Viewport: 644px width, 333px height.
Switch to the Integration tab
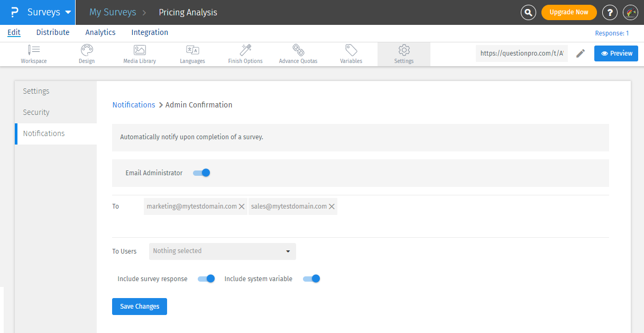pos(150,32)
